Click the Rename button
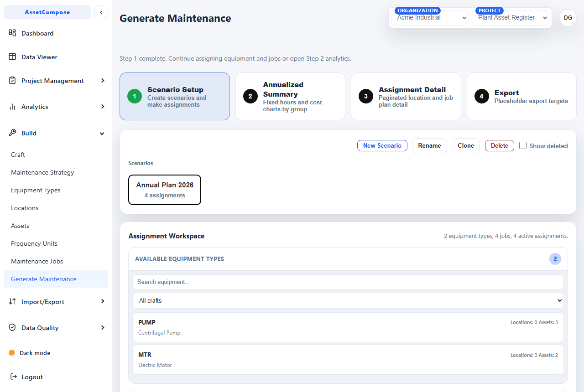Screen dimensions: 584x392 point(429,145)
